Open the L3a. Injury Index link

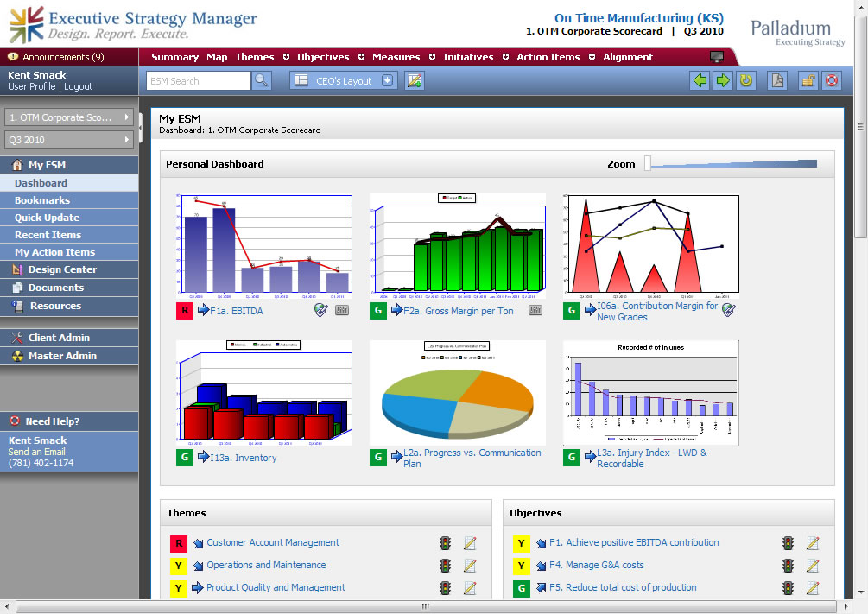click(x=651, y=458)
